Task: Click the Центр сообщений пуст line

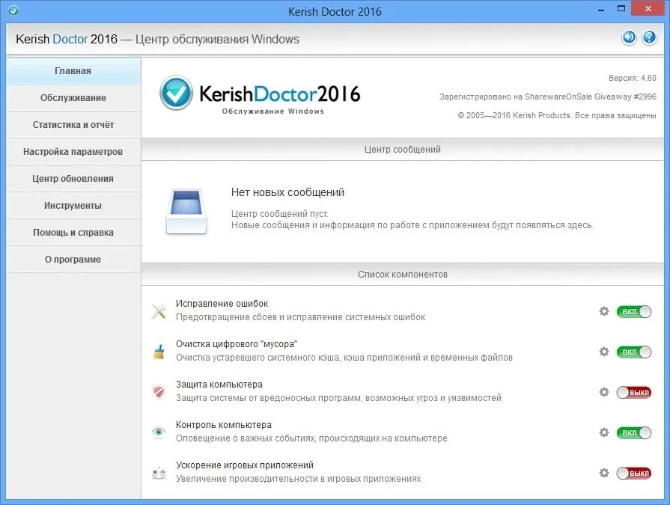Action: tap(280, 214)
